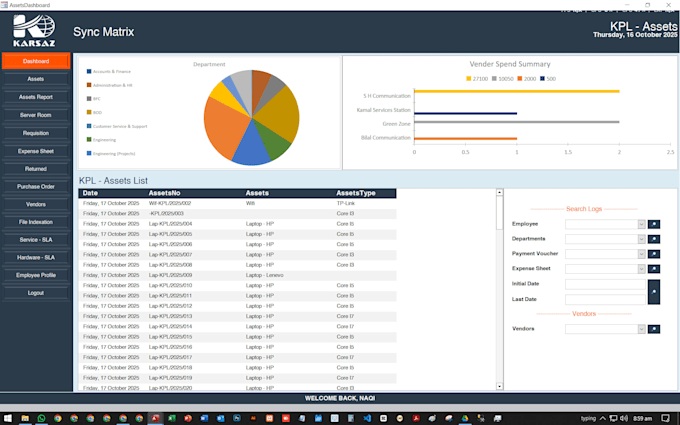Image resolution: width=680 pixels, height=425 pixels.
Task: Click the Initial Date input field
Action: pos(605,284)
